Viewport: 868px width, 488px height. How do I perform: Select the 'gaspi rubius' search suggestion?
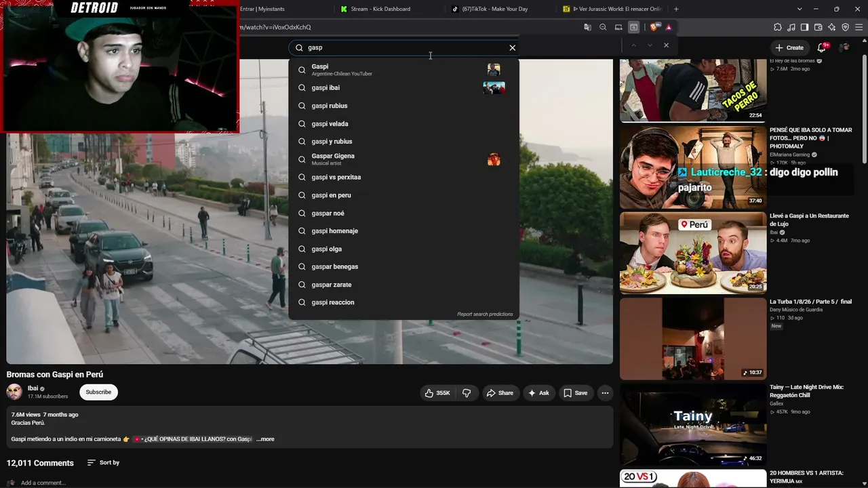(x=403, y=106)
